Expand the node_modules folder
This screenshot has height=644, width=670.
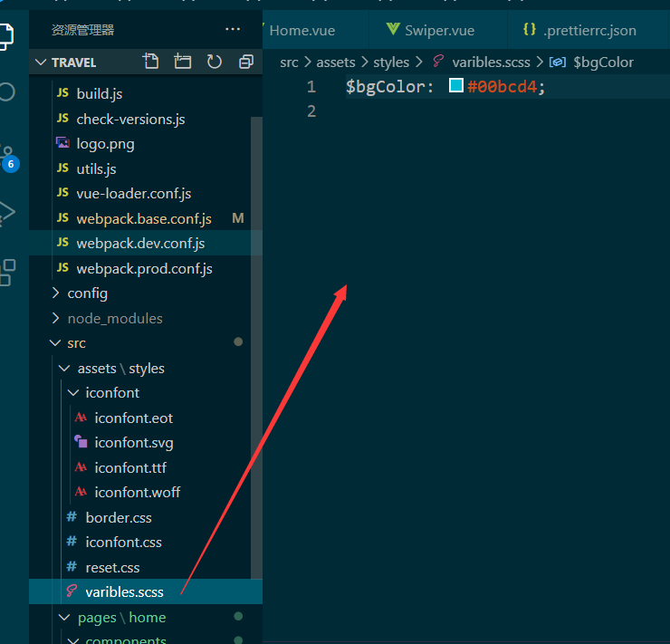(x=55, y=318)
